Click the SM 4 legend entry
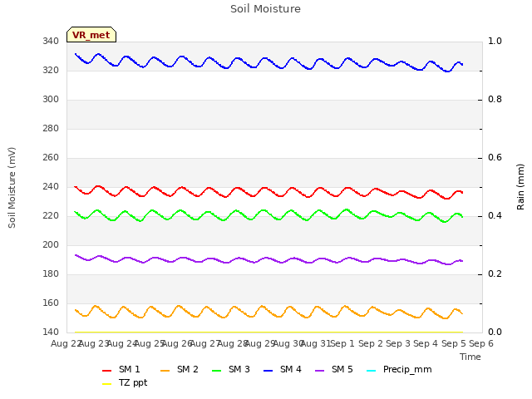Image resolution: width=532 pixels, height=399 pixels. pyautogui.click(x=283, y=369)
